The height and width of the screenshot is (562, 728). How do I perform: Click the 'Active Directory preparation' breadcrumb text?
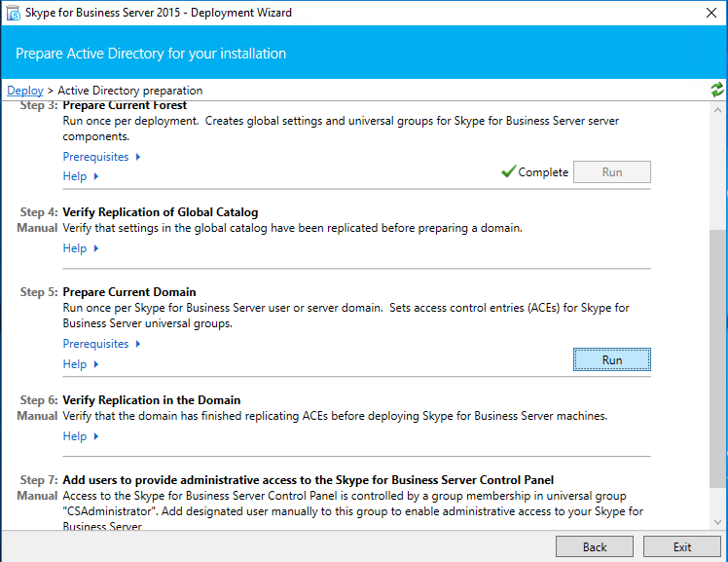130,91
